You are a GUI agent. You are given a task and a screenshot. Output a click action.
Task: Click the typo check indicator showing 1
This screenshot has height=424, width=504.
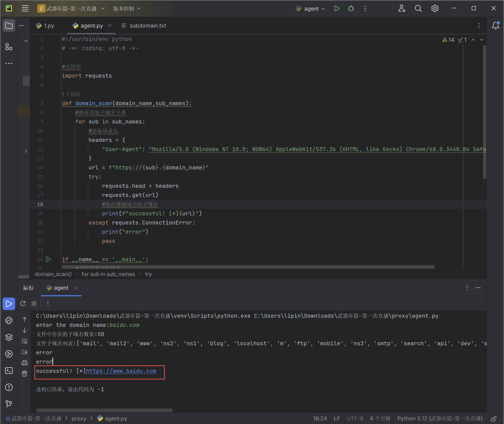[x=462, y=40]
